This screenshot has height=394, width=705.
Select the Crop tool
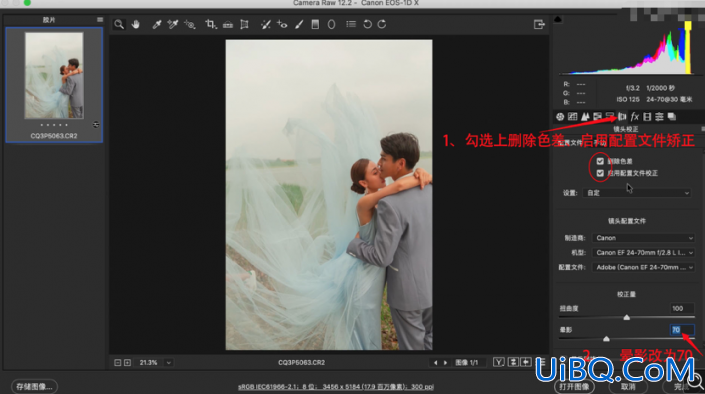tap(210, 24)
